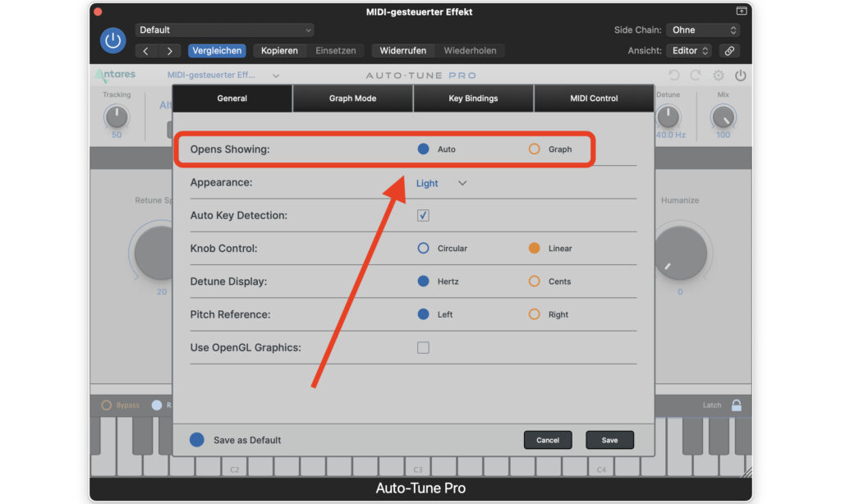Click Cancel in preferences dialog

coord(548,440)
